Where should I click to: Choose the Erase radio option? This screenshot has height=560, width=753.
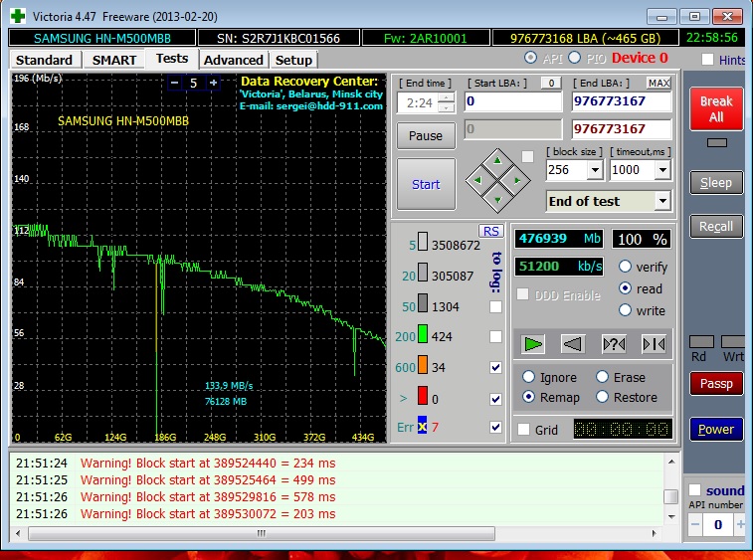coord(602,377)
